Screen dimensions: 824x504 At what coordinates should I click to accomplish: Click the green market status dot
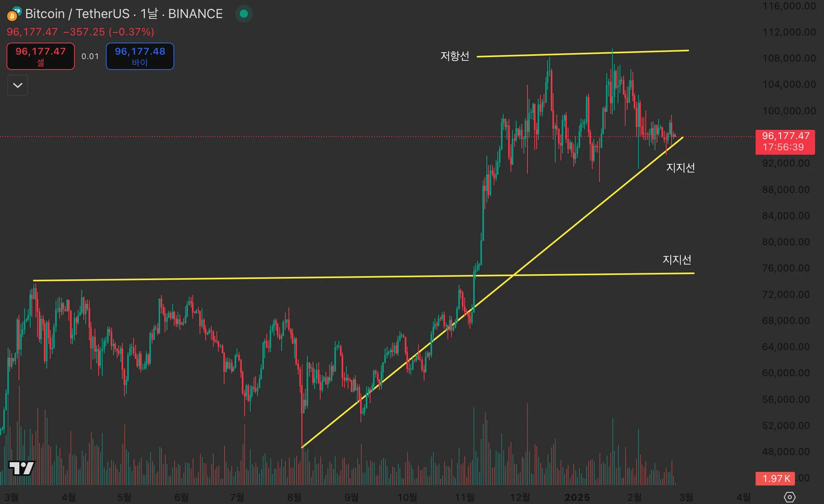click(x=243, y=14)
